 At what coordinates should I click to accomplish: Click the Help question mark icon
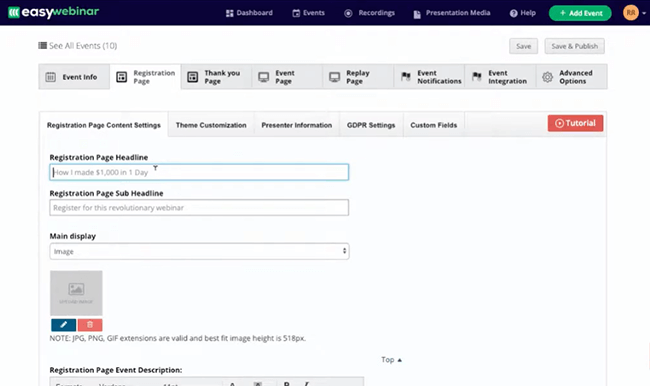pyautogui.click(x=513, y=13)
